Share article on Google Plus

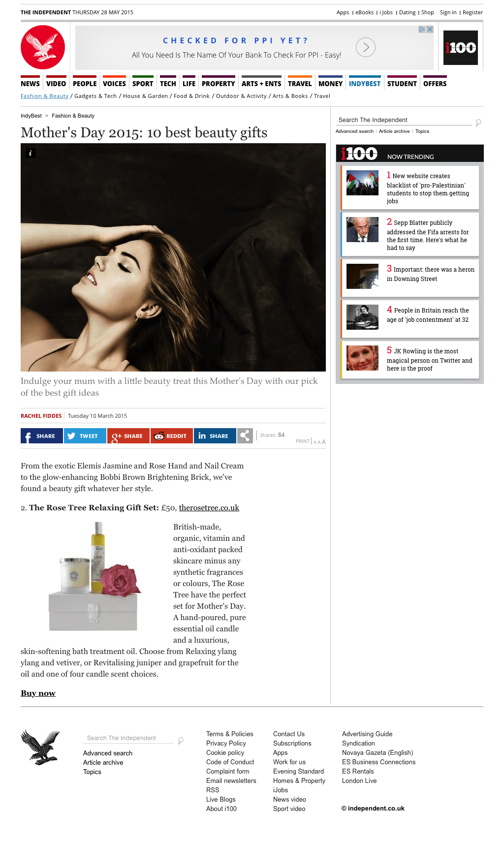128,436
